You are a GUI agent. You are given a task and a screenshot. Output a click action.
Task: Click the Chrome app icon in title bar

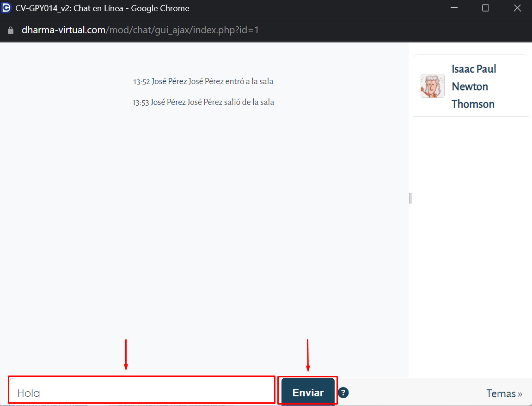(x=6, y=8)
